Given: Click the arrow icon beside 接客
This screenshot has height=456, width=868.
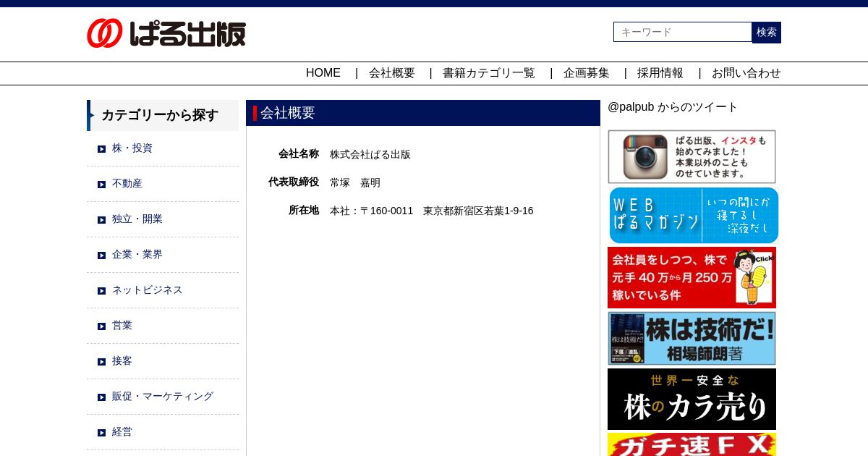Looking at the screenshot, I should click(102, 362).
